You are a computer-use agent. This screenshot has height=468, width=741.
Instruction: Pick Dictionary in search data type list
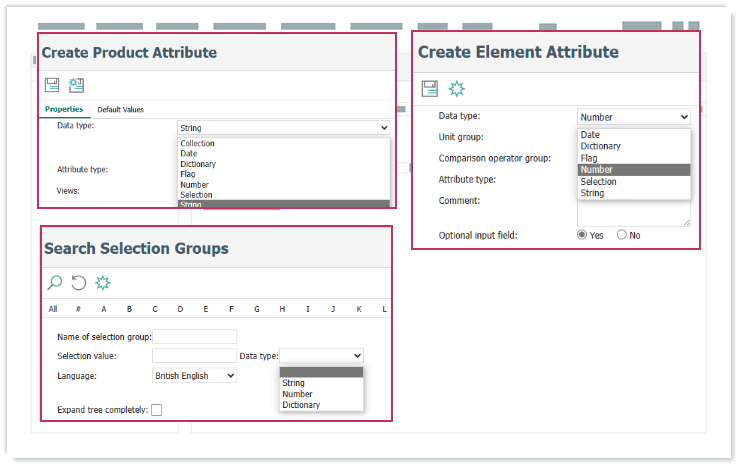click(x=301, y=406)
